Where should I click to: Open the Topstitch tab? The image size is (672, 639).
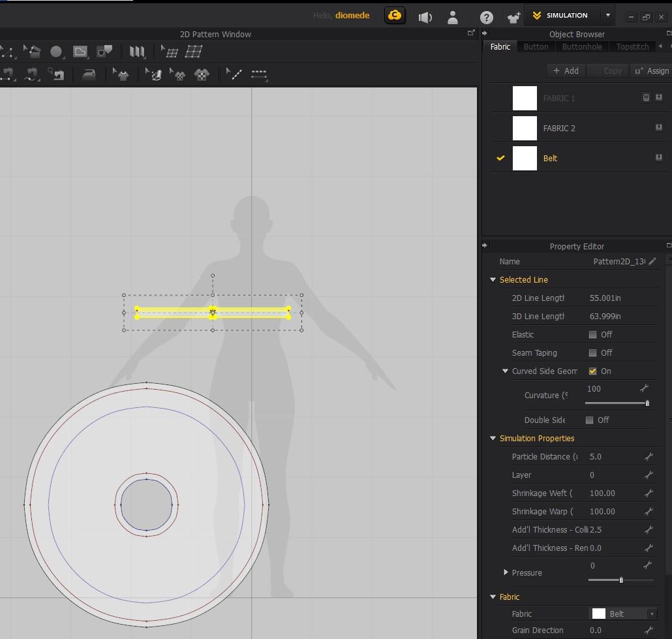coord(632,47)
